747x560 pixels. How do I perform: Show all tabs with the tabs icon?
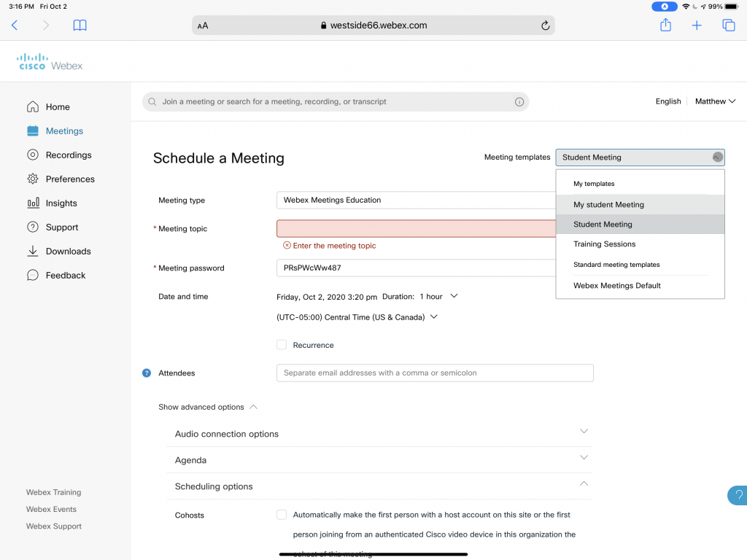point(729,26)
